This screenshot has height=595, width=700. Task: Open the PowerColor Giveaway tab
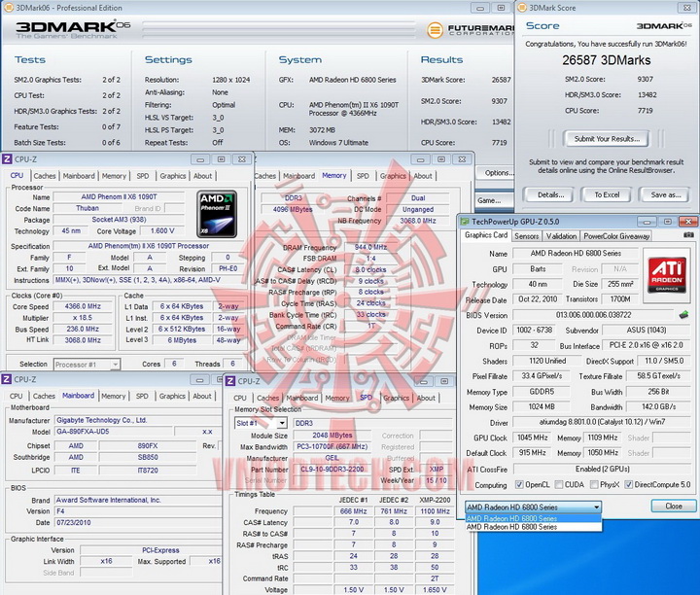click(x=616, y=236)
